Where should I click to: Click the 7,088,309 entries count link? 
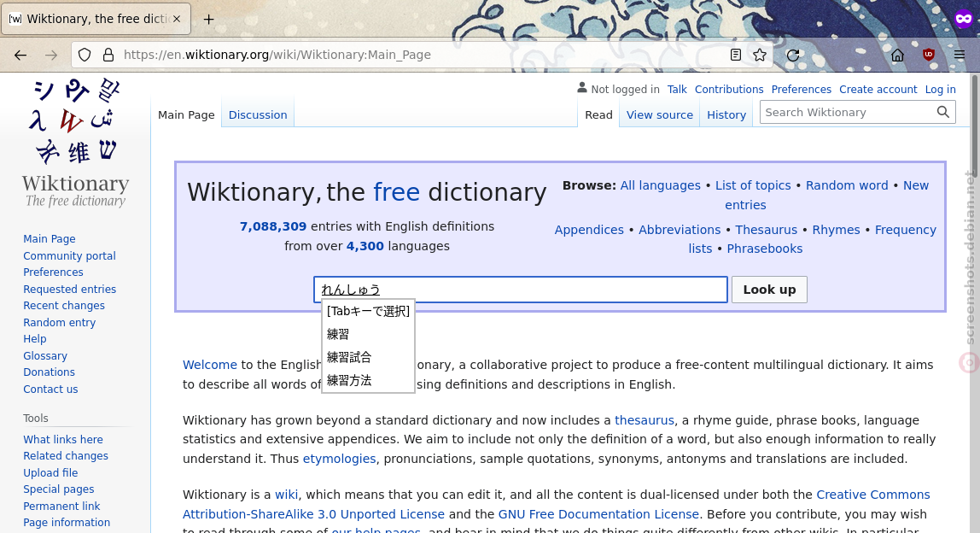(x=273, y=226)
